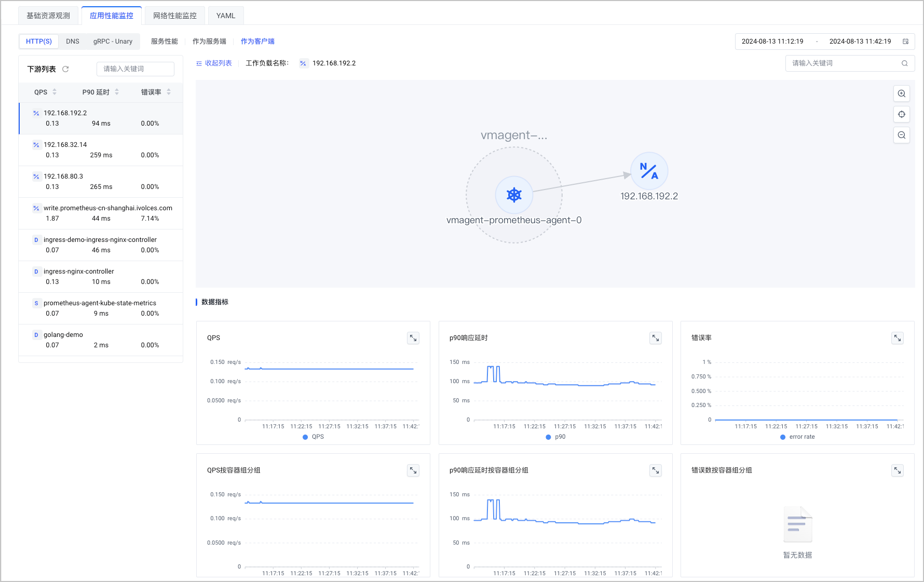Focus the topology keyword search field

pyautogui.click(x=850, y=63)
